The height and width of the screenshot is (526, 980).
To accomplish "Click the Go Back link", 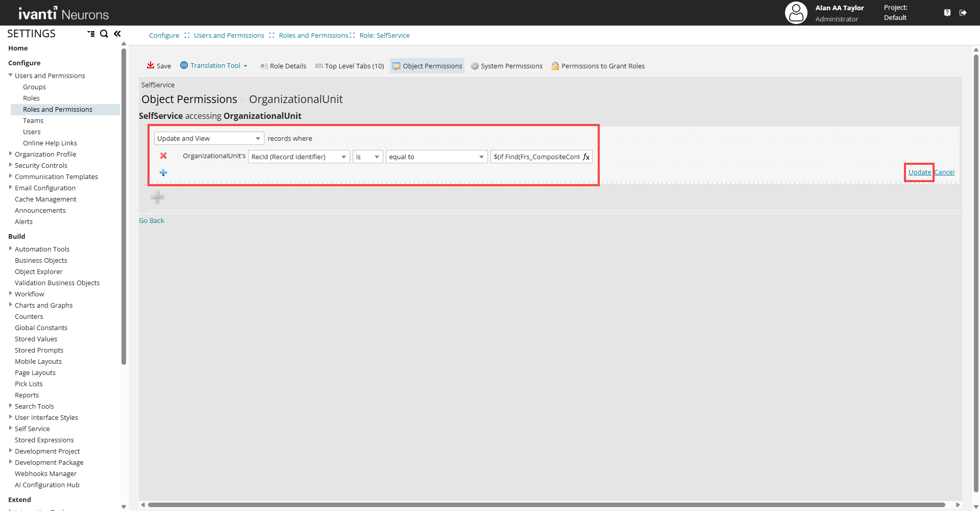I will (x=152, y=221).
